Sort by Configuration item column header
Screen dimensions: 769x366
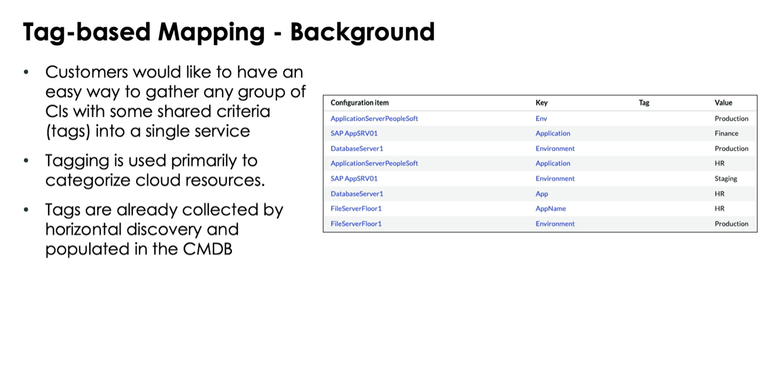point(359,103)
